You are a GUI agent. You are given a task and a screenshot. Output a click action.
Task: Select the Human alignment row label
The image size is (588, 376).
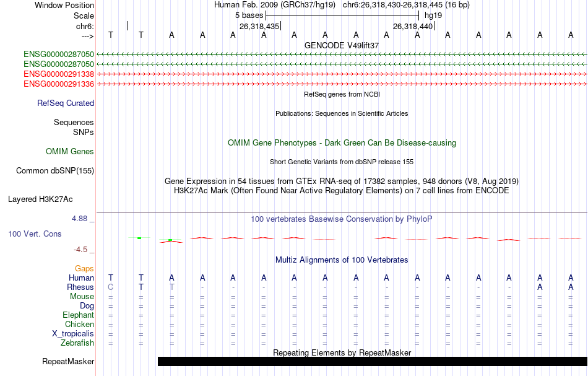pos(81,278)
